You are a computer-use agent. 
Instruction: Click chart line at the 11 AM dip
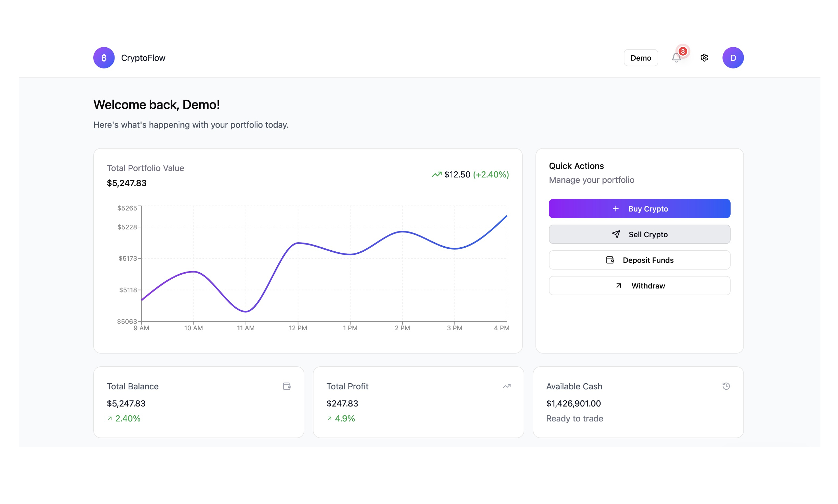click(246, 311)
